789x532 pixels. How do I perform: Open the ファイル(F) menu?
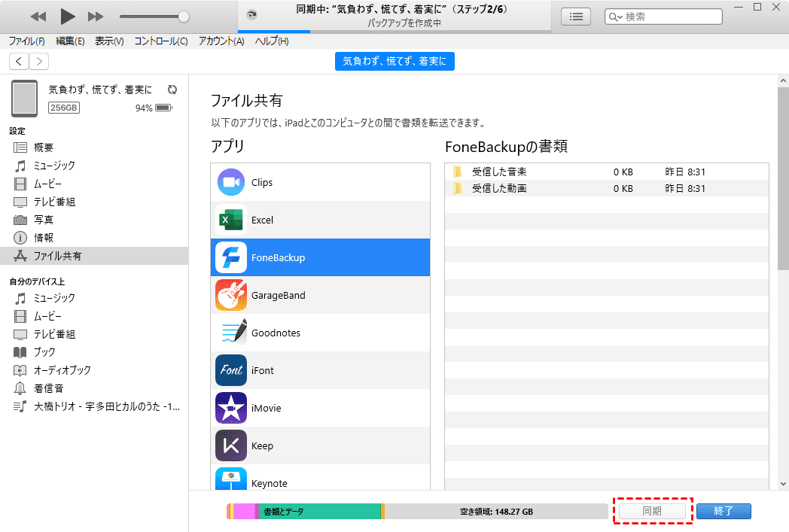click(26, 41)
